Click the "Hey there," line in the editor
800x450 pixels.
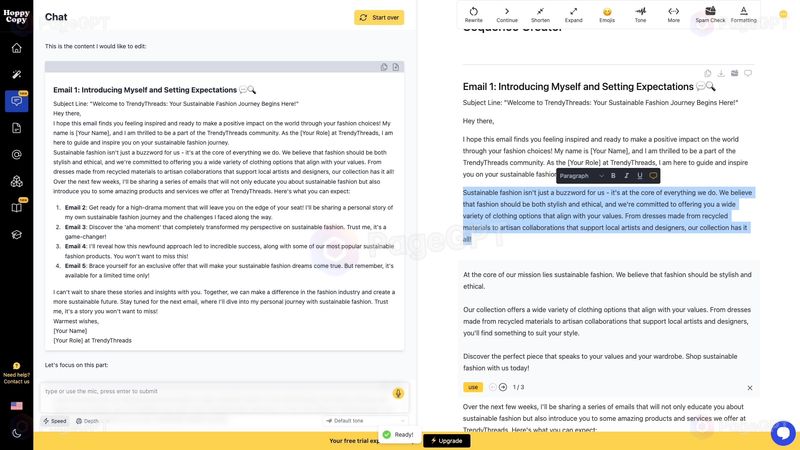pos(478,121)
